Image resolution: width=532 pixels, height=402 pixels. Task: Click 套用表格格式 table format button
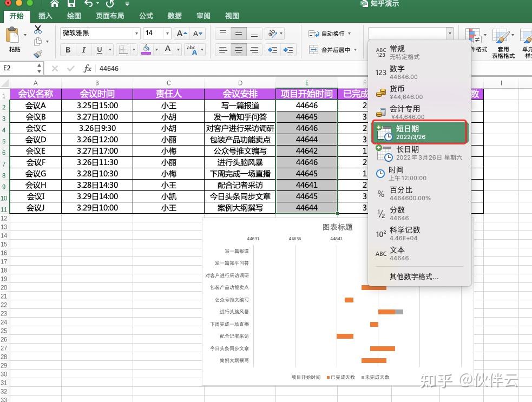[503, 44]
